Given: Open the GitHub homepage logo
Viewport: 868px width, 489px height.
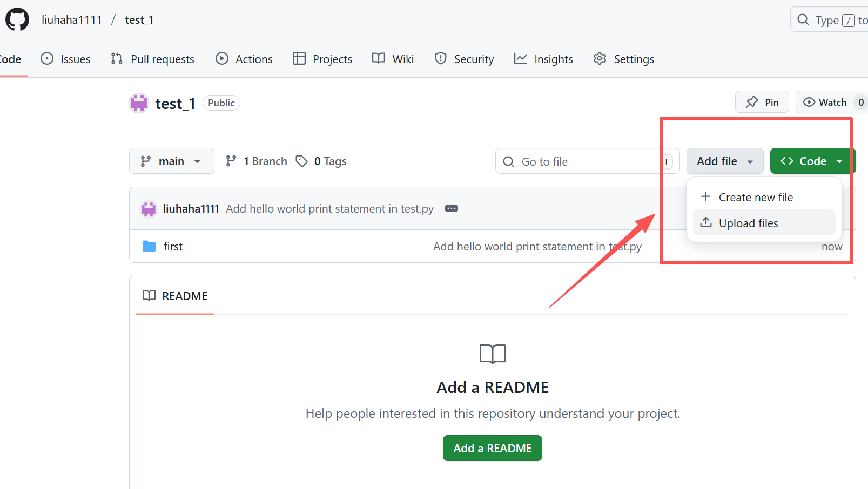Looking at the screenshot, I should pyautogui.click(x=17, y=20).
